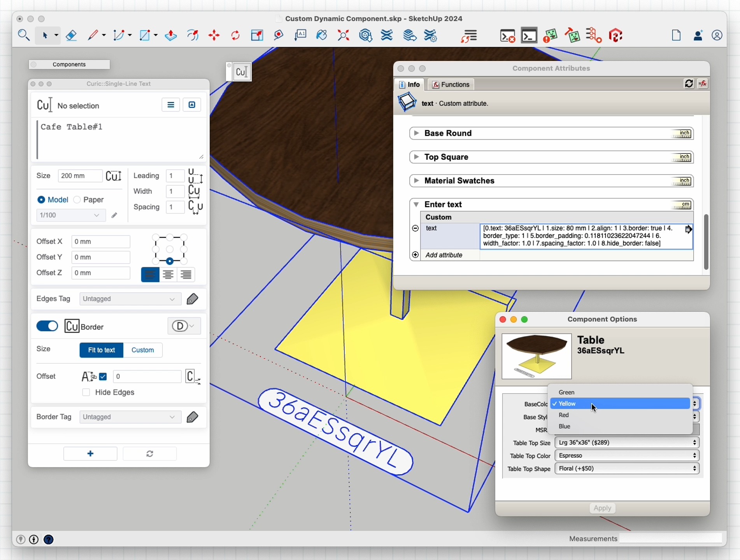Viewport: 740px width, 560px height.
Task: Choose Red from BaseColor menu
Action: [x=620, y=415]
